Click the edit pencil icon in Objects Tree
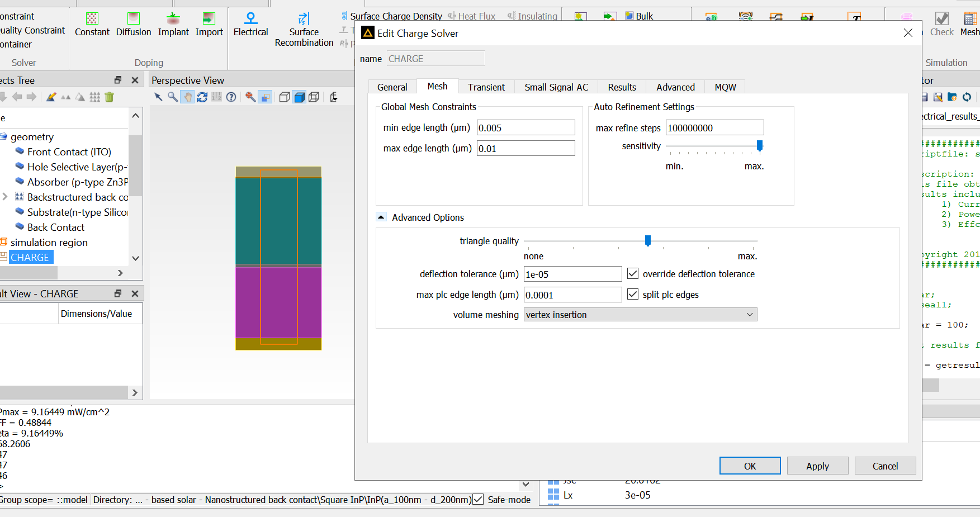This screenshot has height=517, width=980. point(51,97)
